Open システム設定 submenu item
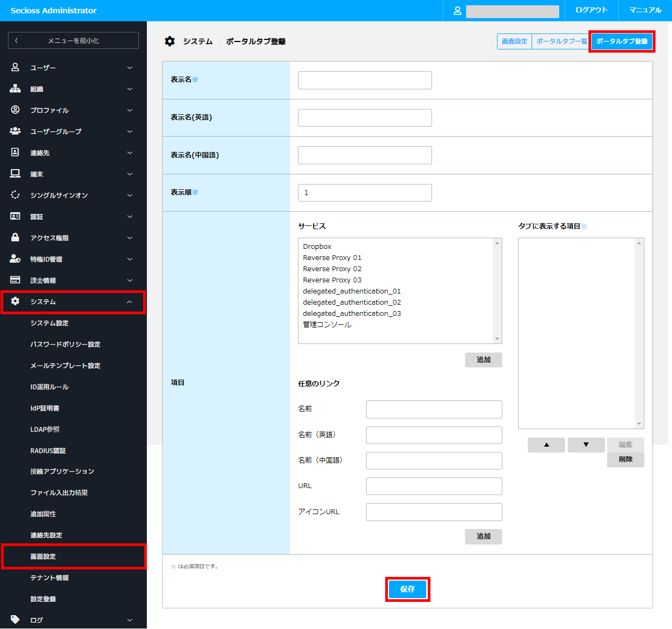 (x=49, y=323)
